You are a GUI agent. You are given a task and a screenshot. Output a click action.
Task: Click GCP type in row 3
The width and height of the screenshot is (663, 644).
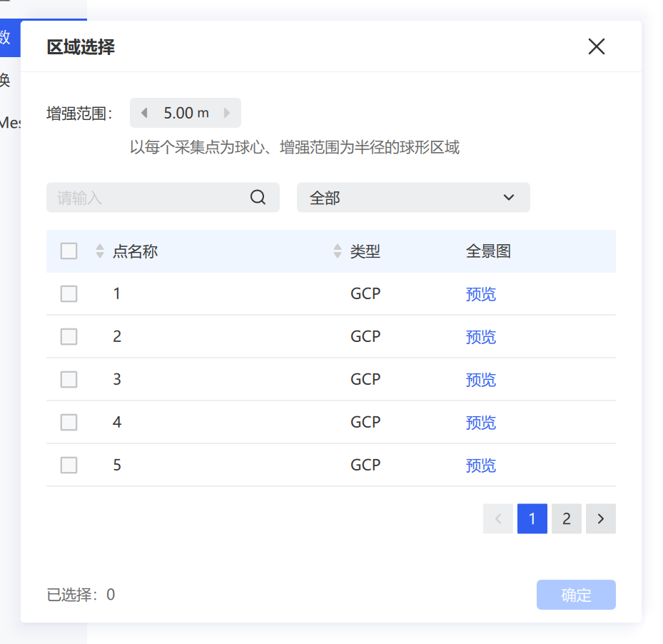[x=365, y=380]
